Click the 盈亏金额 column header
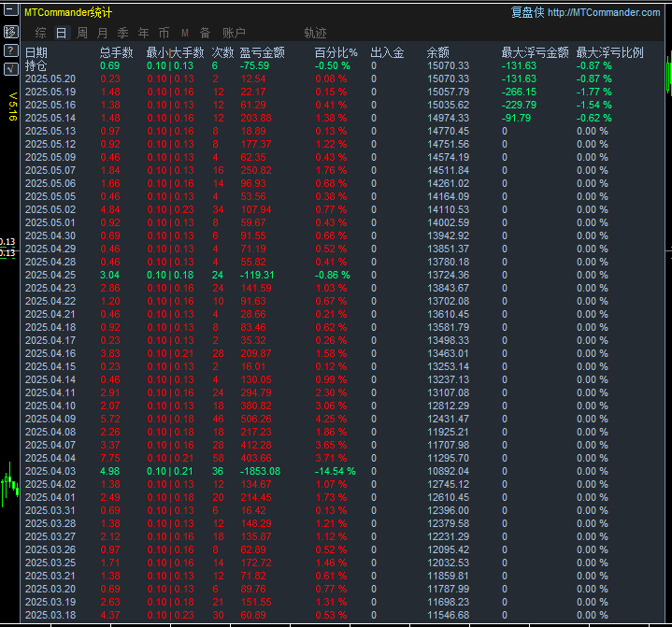 [x=262, y=52]
